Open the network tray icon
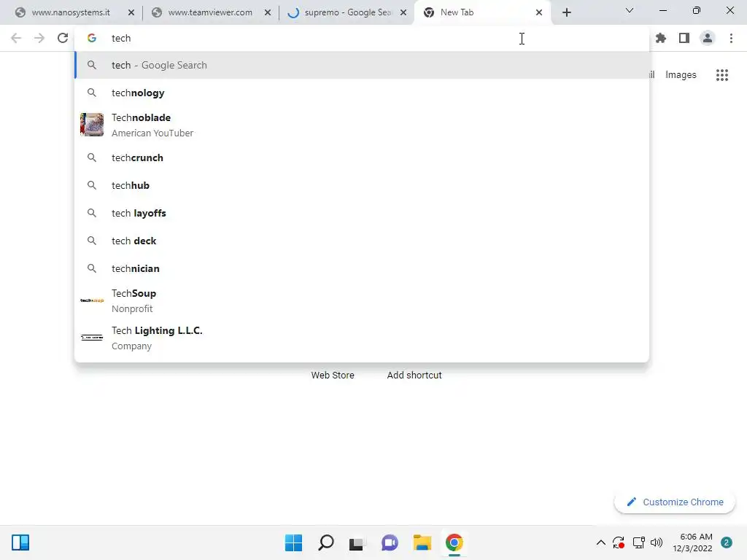Viewport: 747px width, 560px height. [x=638, y=542]
